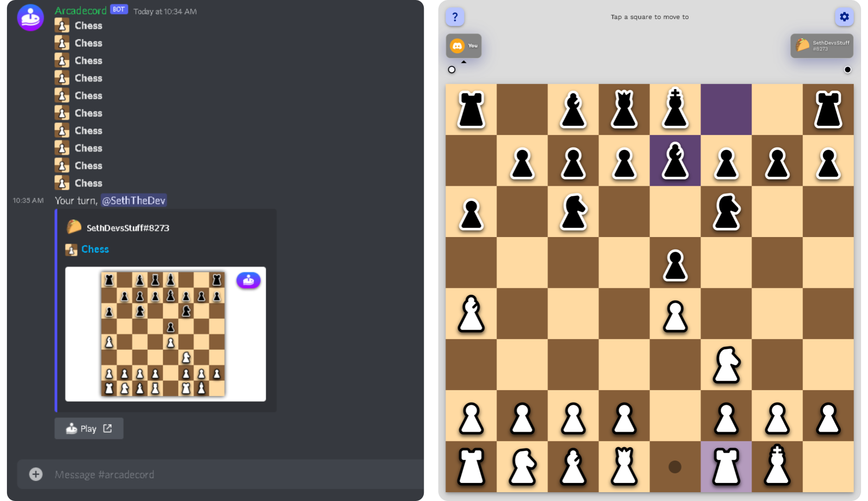Image resolution: width=868 pixels, height=501 pixels.
Task: Click the black turn dot near SethDevsStuff card
Action: 848,69
